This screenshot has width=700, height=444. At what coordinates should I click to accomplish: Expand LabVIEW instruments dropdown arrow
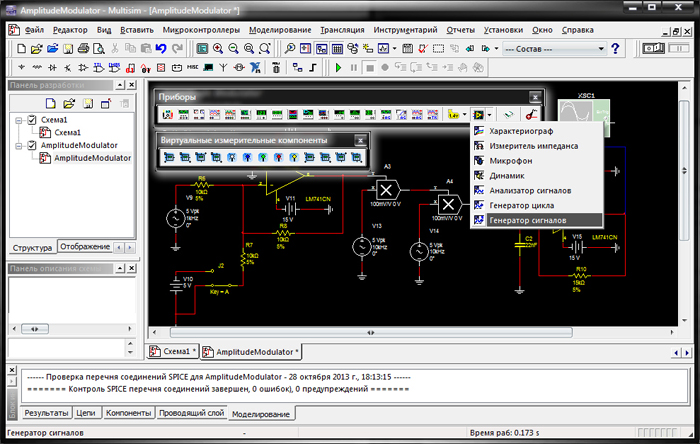tap(490, 115)
